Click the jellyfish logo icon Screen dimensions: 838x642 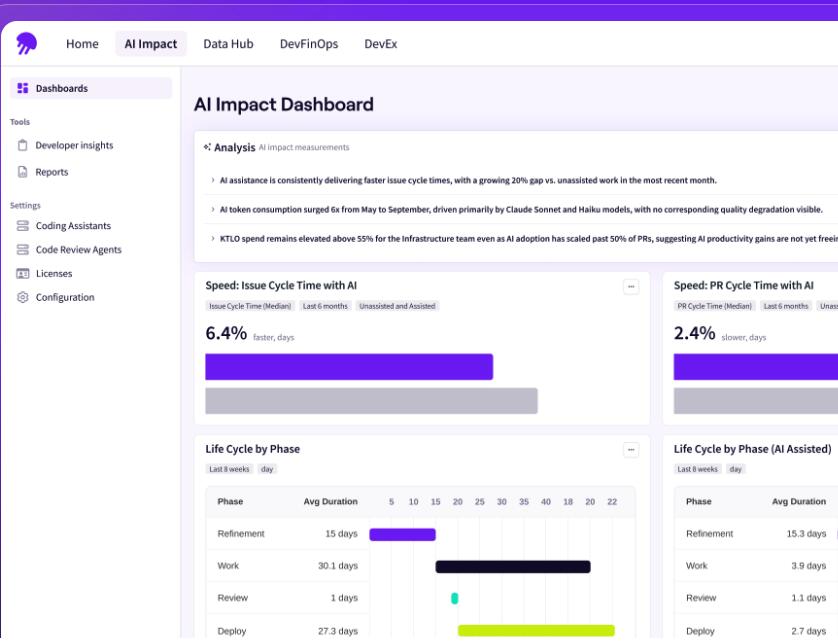(26, 43)
